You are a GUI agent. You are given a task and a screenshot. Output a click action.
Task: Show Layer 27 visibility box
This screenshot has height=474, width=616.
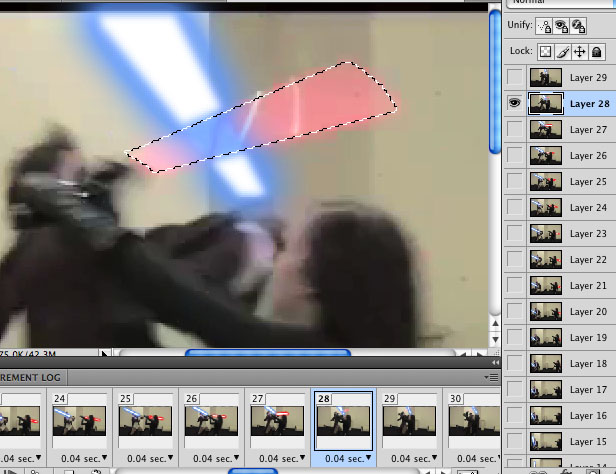[x=515, y=129]
